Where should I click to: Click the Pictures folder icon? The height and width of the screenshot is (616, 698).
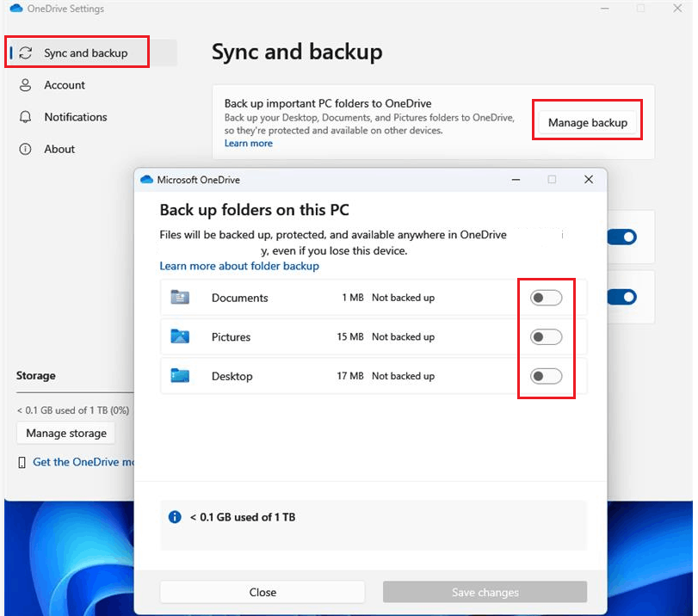point(180,336)
